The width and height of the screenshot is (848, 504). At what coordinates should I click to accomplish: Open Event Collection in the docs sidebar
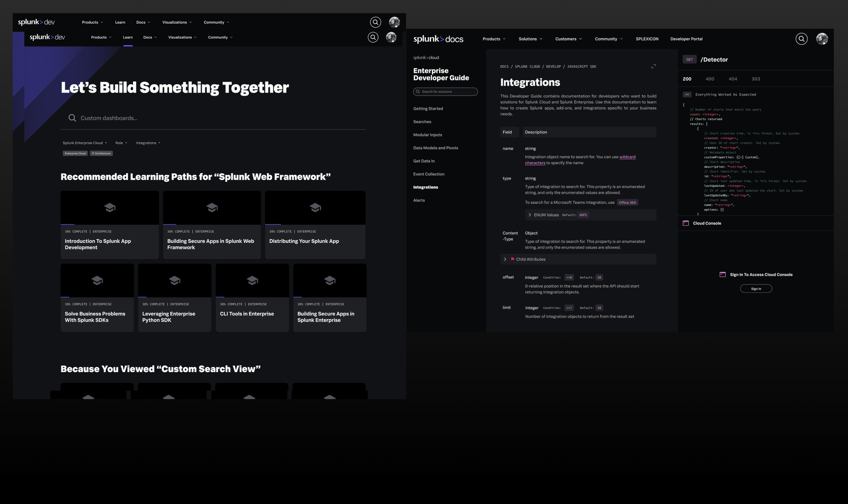429,174
